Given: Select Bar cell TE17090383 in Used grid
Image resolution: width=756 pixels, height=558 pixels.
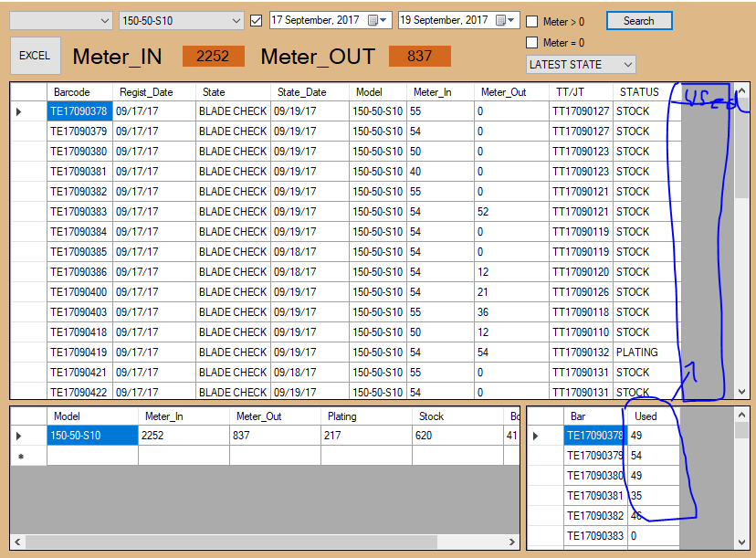Looking at the screenshot, I should 595,536.
